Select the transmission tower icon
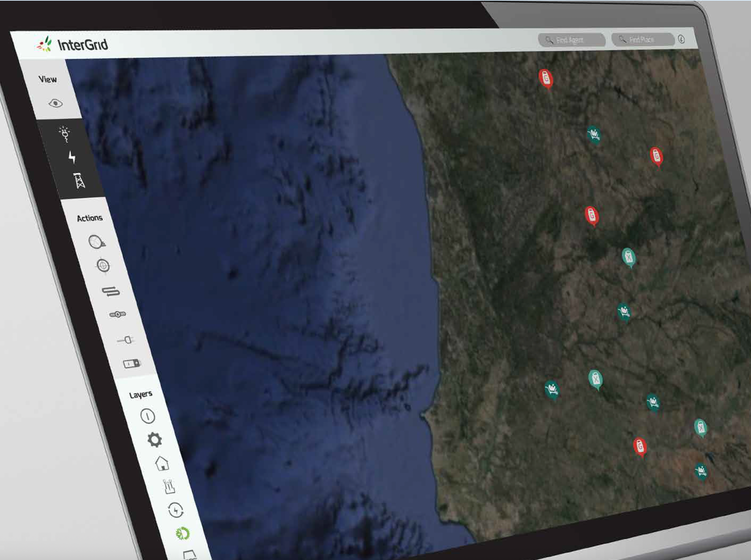 79,181
